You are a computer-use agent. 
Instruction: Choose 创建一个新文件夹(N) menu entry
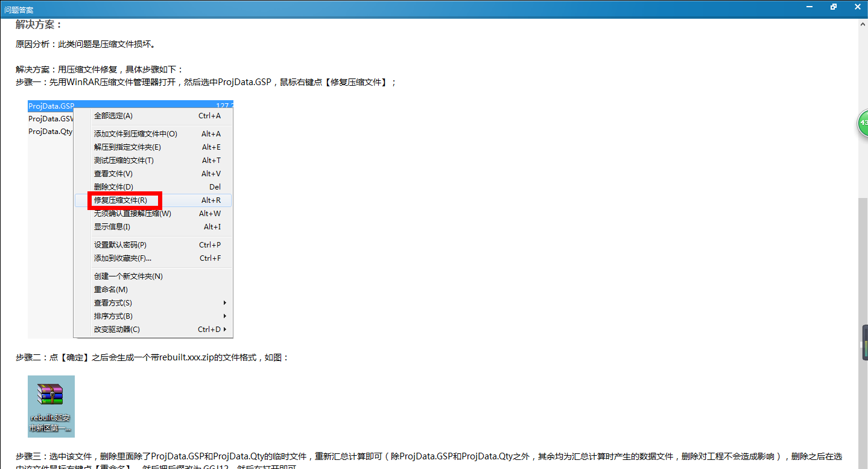point(153,276)
